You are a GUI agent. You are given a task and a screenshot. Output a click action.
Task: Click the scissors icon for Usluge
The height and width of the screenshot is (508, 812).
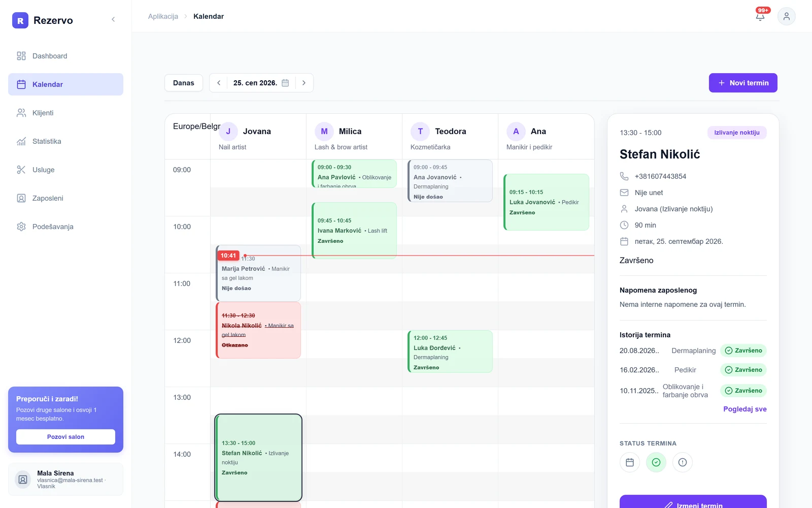tap(21, 170)
